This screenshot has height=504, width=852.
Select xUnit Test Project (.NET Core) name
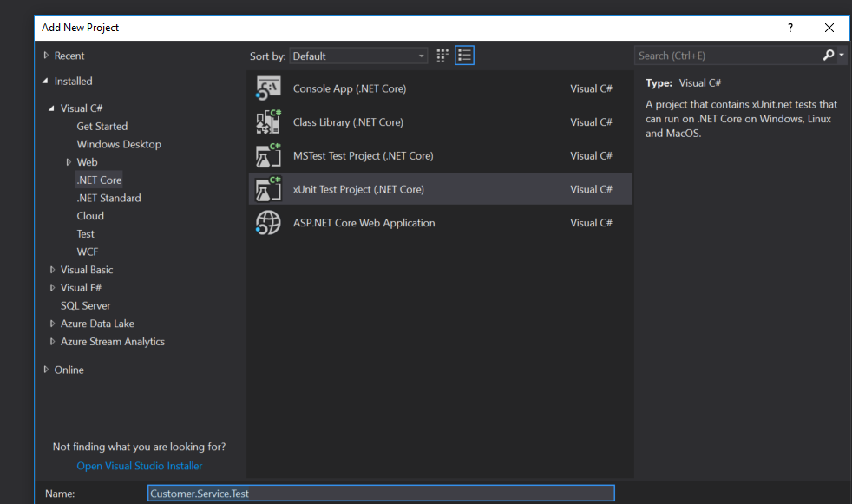point(358,190)
